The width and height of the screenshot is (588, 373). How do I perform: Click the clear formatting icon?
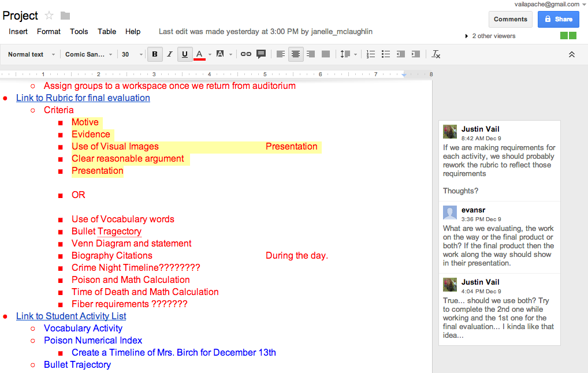(436, 54)
